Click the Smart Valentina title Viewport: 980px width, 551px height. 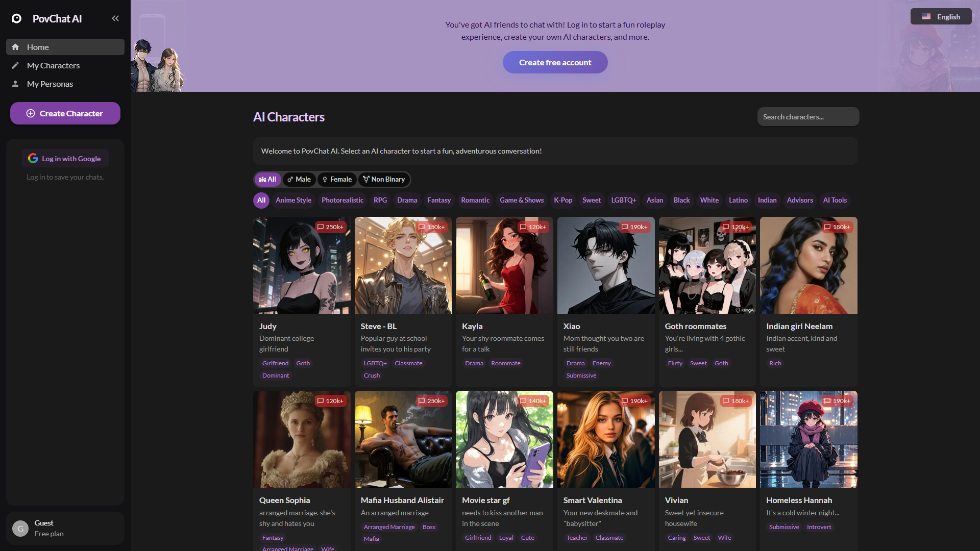click(x=593, y=500)
